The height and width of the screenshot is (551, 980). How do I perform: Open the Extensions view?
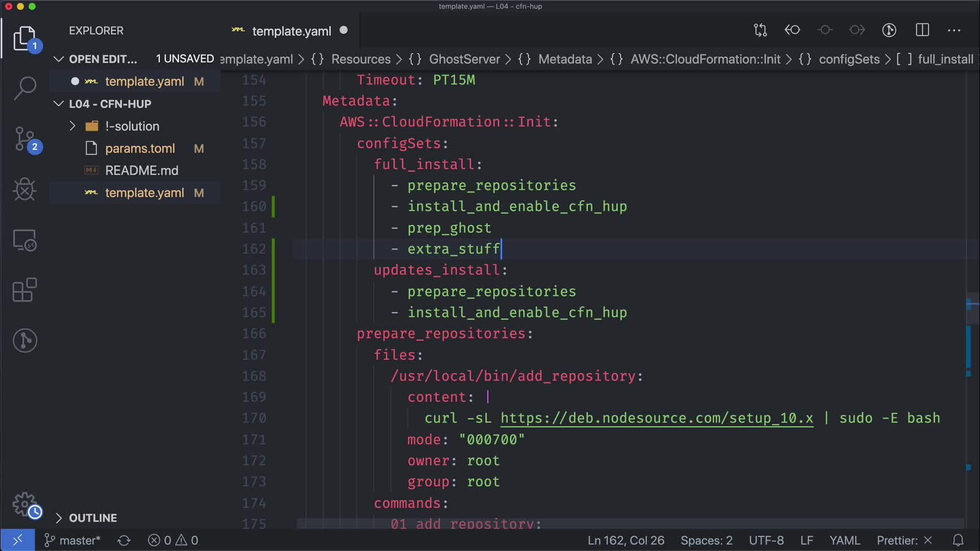(24, 290)
